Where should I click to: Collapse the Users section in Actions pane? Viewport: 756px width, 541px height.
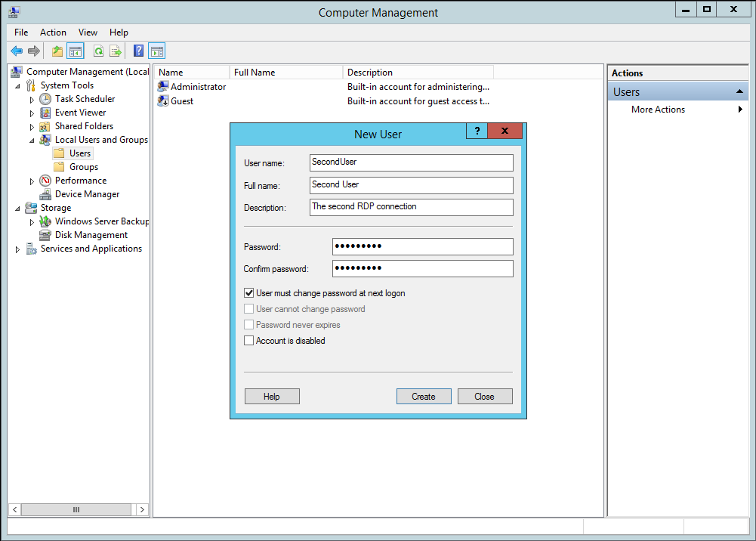tap(739, 91)
